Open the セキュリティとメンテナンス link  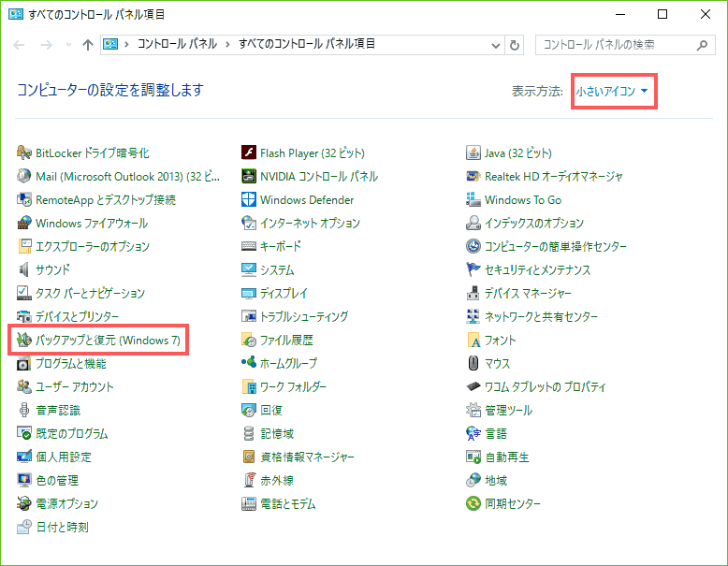[x=538, y=269]
